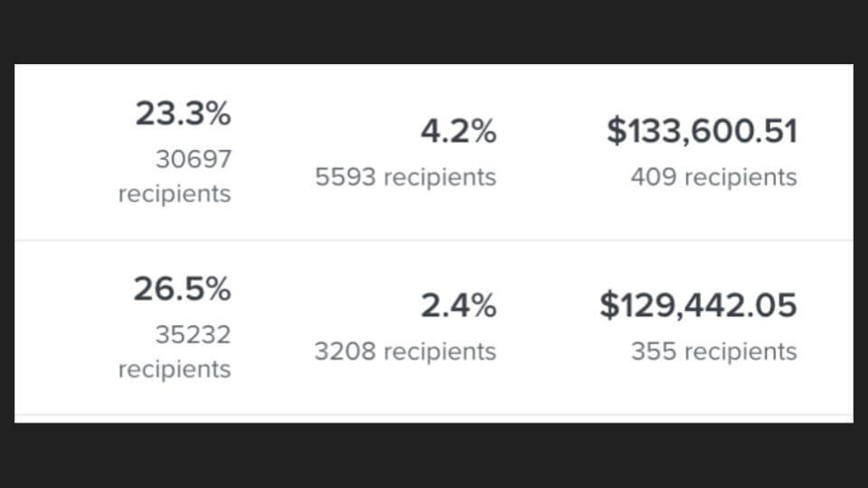Screen dimensions: 868x488
Task: Select the $133,600.51 revenue amount
Action: pyautogui.click(x=702, y=131)
